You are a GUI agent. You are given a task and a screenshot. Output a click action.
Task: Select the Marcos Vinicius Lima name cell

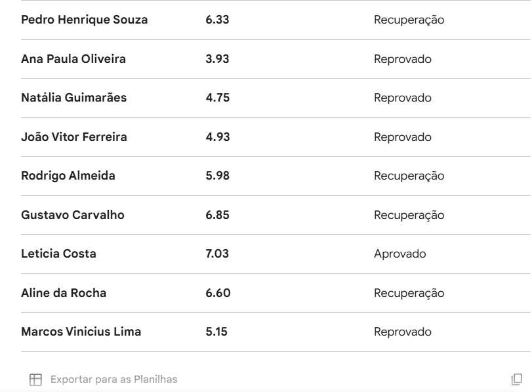click(81, 332)
